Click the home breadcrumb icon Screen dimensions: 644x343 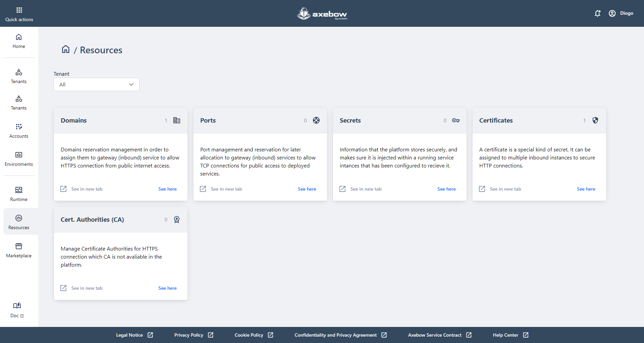point(66,50)
